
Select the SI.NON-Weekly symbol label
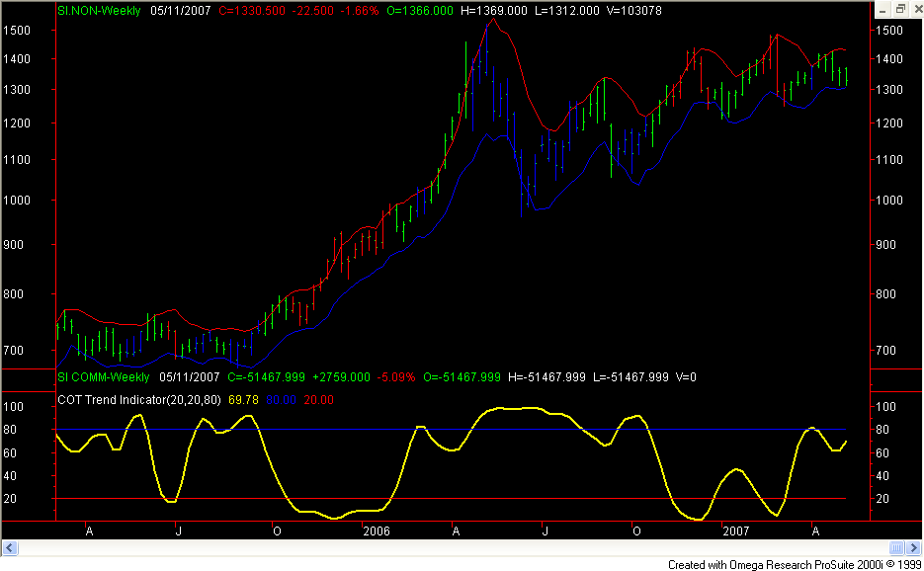click(99, 11)
